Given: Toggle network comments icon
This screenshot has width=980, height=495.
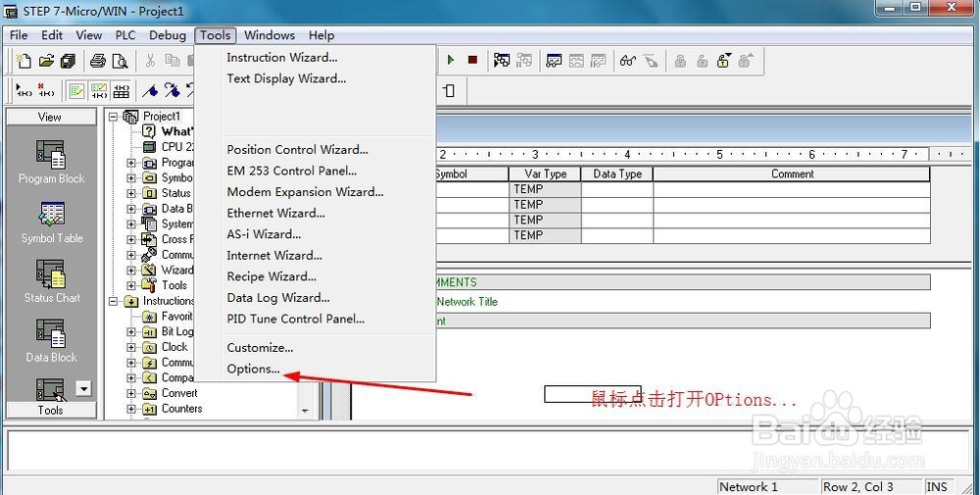Looking at the screenshot, I should pos(99,91).
